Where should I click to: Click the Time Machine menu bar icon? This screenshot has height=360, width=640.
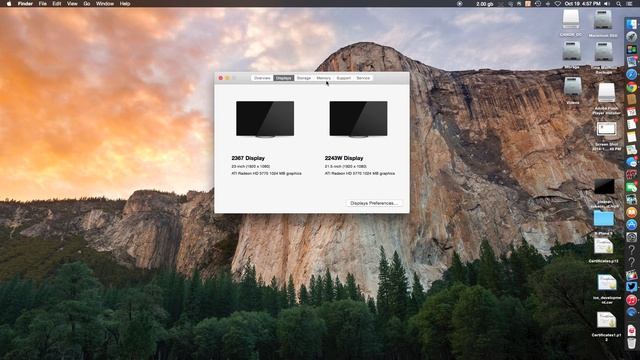[538, 4]
